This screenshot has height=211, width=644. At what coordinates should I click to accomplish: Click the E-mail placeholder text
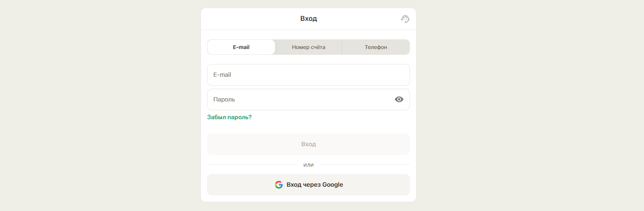coord(222,75)
